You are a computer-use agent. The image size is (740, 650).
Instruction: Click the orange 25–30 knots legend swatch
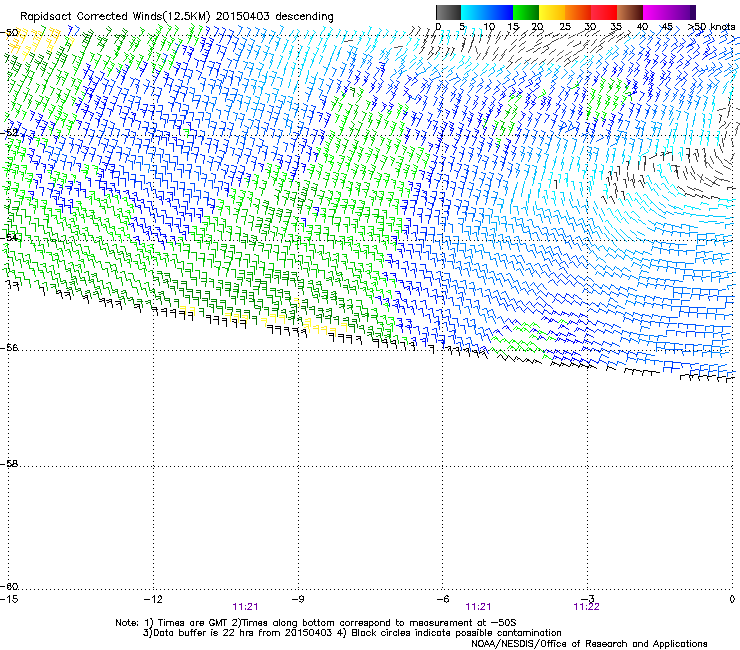coord(578,12)
